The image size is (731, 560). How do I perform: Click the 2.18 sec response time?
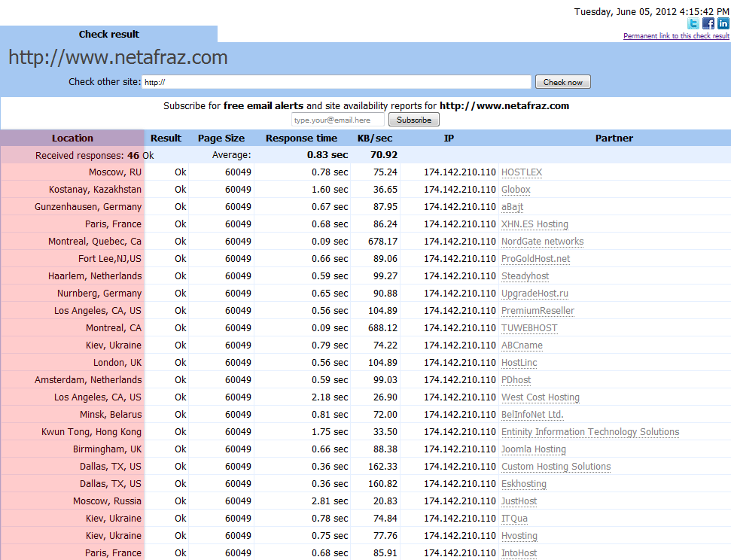click(330, 397)
